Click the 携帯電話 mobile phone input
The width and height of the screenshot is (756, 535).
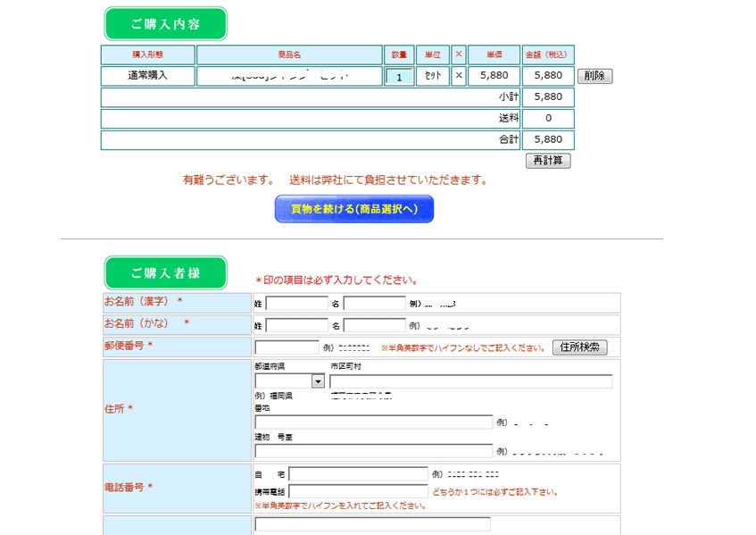(358, 491)
